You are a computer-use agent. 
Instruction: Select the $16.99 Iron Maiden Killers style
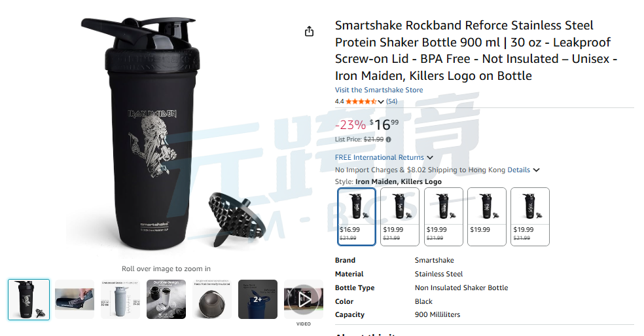click(357, 217)
